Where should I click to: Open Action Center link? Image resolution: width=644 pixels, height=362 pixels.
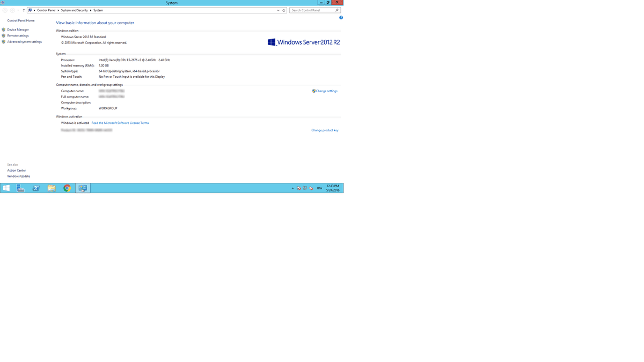17,171
